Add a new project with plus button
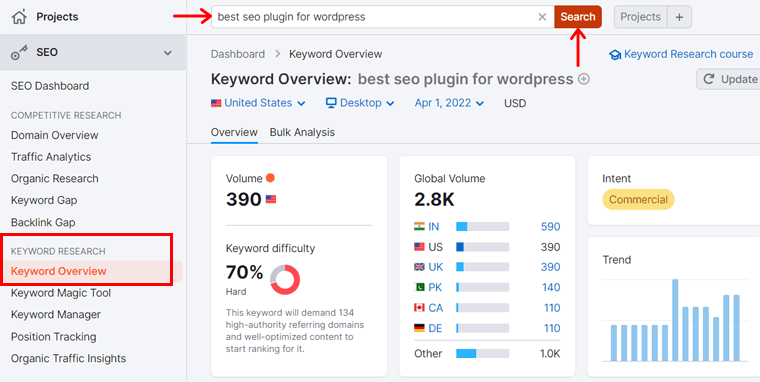 pos(679,17)
